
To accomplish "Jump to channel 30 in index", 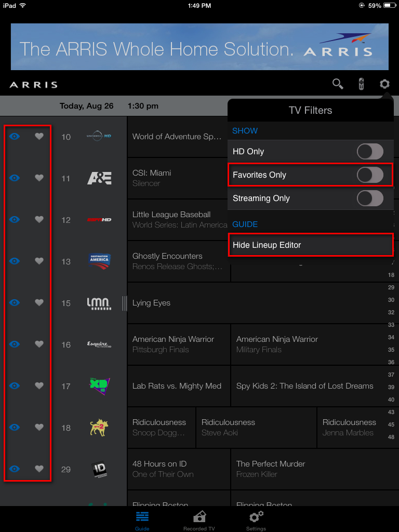I will tap(391, 300).
